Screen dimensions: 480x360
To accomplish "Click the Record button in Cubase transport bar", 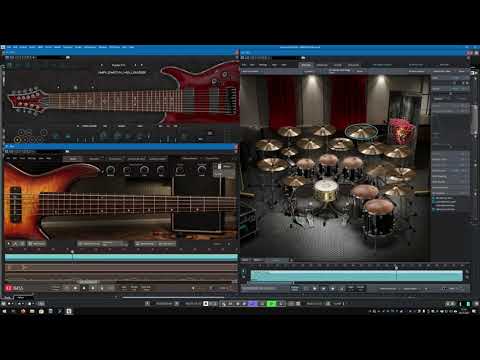I will (x=281, y=303).
